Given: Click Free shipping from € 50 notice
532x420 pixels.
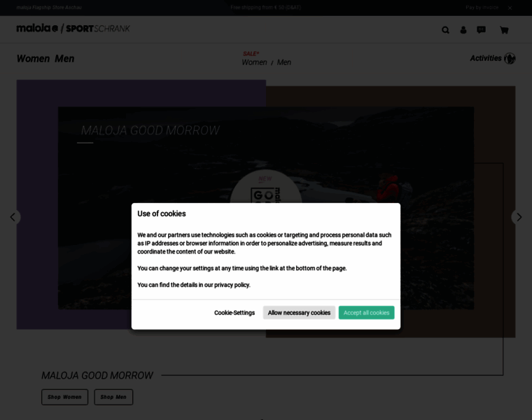Looking at the screenshot, I should 266,8.
